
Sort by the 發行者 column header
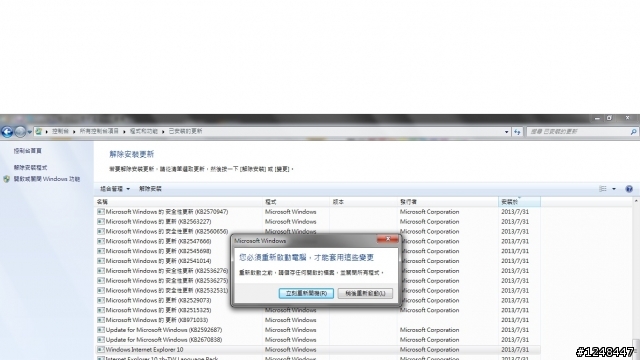[448, 202]
